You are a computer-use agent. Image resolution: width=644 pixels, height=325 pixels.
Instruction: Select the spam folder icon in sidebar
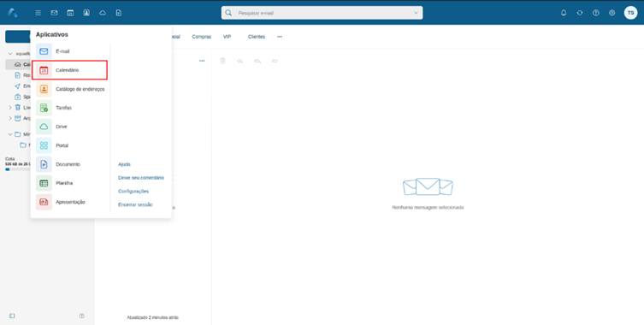17,97
